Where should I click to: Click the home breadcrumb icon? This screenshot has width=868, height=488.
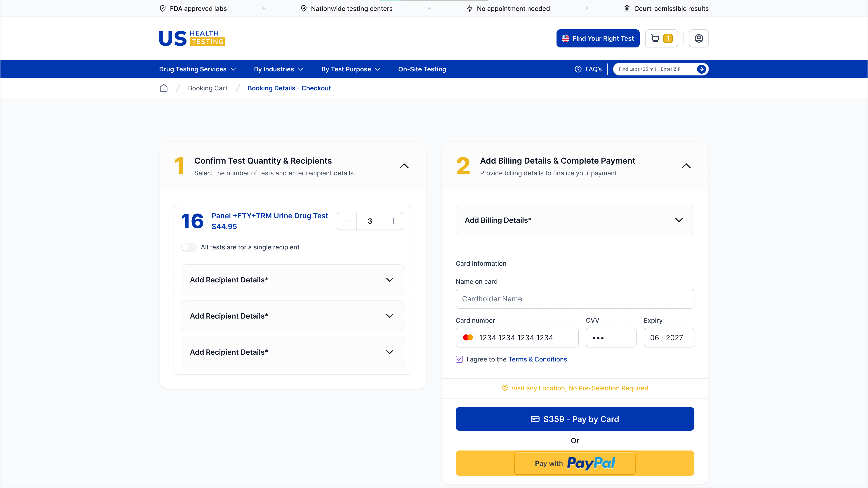pyautogui.click(x=164, y=88)
